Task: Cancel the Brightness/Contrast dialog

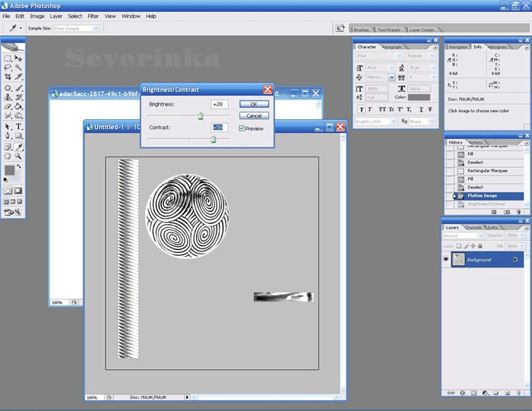Action: tap(254, 115)
